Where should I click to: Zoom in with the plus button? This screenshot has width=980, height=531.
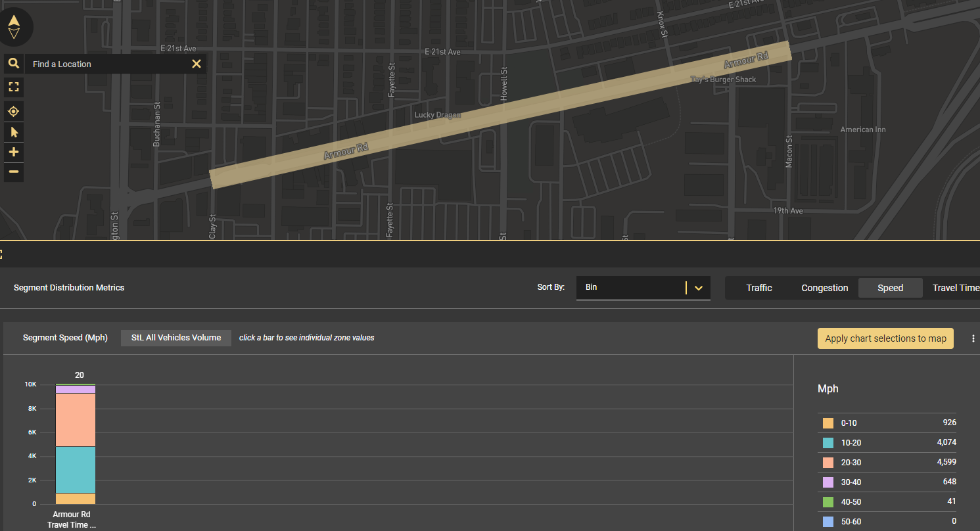pos(14,152)
